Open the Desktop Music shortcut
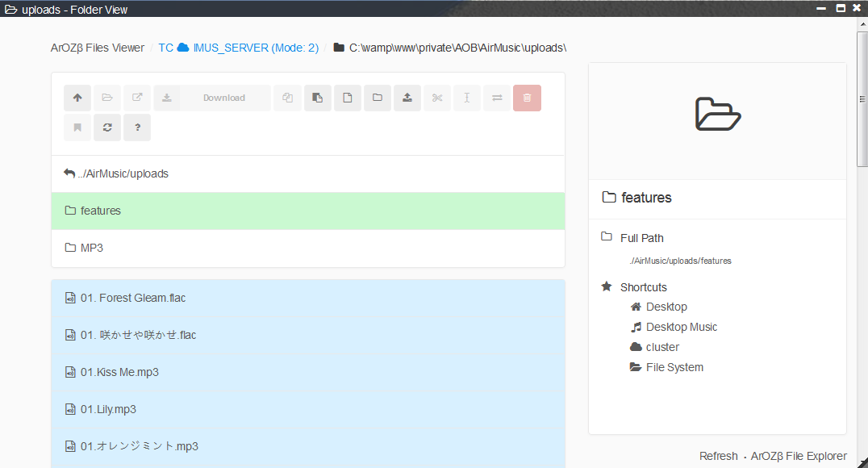This screenshot has height=468, width=868. [x=681, y=327]
